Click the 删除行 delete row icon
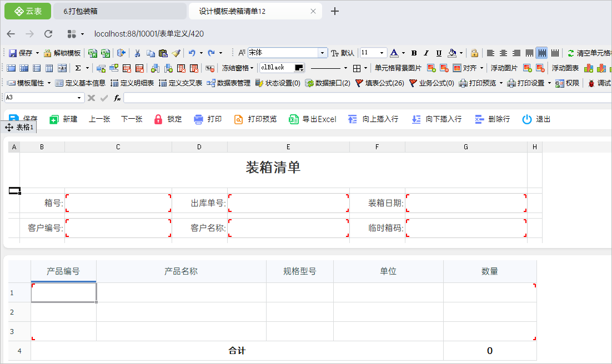The width and height of the screenshot is (612, 364). click(x=479, y=119)
